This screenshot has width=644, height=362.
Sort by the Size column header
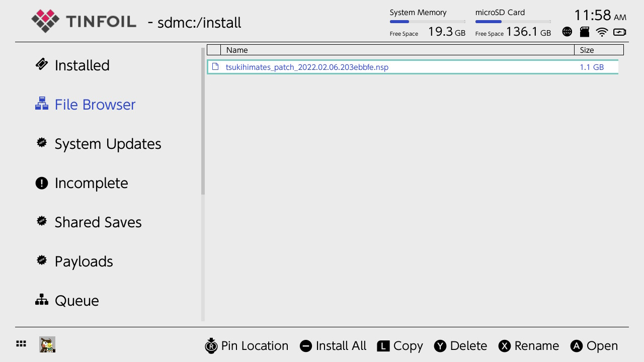click(599, 50)
